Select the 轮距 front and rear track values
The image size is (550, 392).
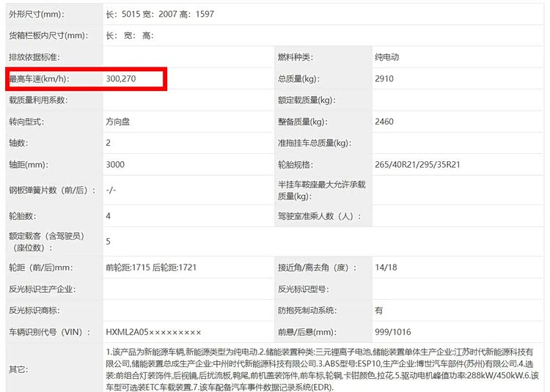(151, 267)
